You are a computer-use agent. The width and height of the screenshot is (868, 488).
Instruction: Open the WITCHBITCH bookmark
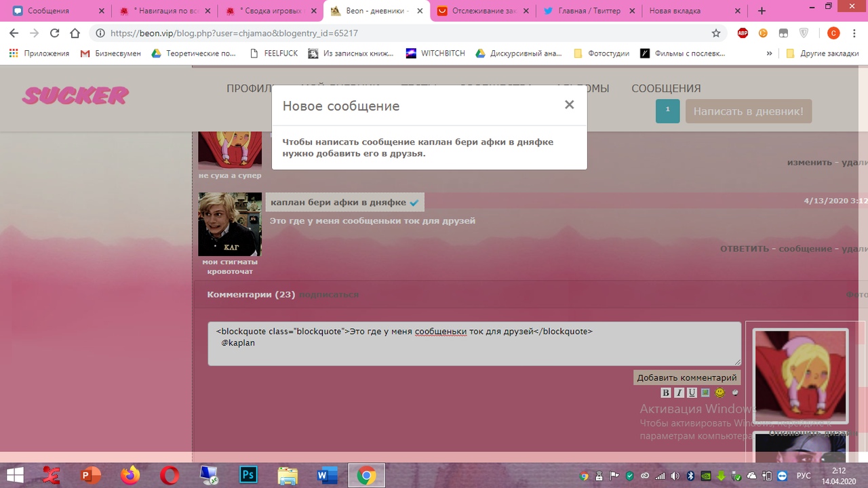(x=435, y=54)
